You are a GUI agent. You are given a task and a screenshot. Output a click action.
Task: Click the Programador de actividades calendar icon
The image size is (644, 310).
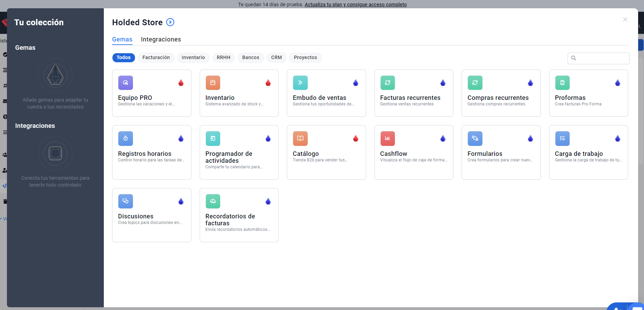pyautogui.click(x=213, y=139)
